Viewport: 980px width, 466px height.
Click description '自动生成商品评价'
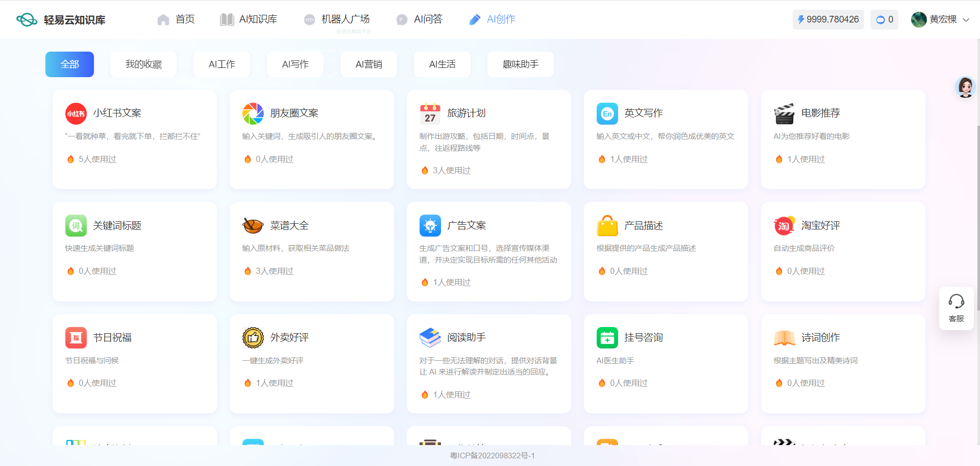click(804, 248)
